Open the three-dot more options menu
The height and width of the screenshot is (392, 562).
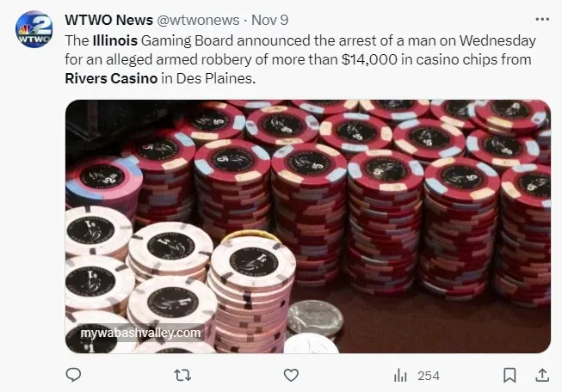point(542,19)
